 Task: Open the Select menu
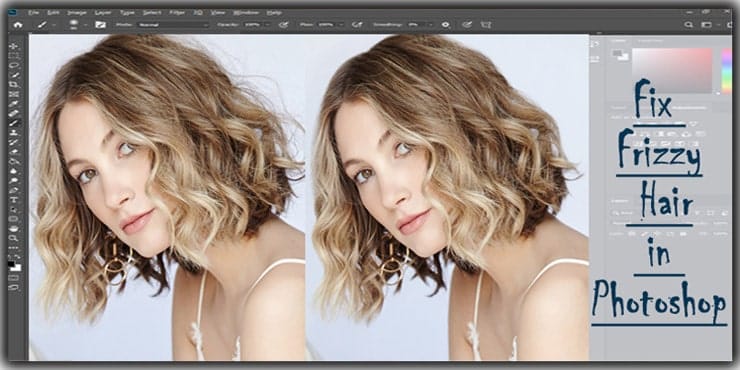tap(152, 13)
